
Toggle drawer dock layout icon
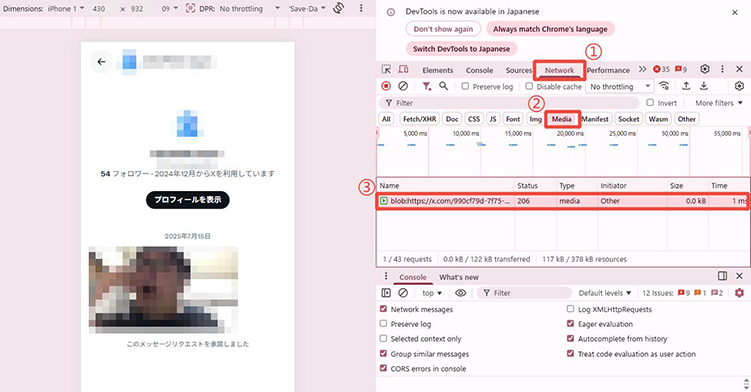coord(722,276)
